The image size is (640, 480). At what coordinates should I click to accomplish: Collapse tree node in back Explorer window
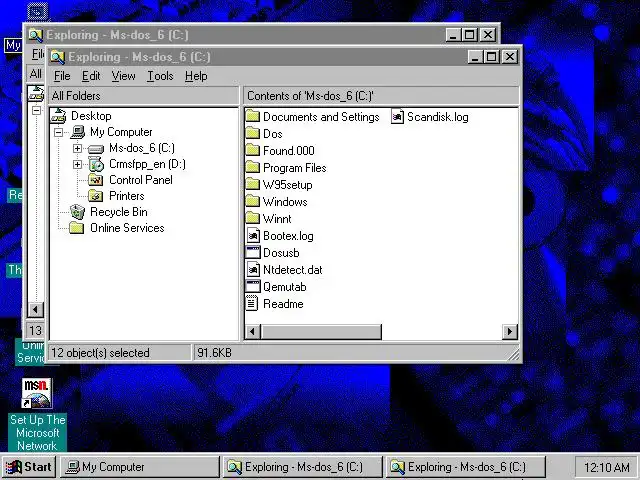click(x=36, y=111)
